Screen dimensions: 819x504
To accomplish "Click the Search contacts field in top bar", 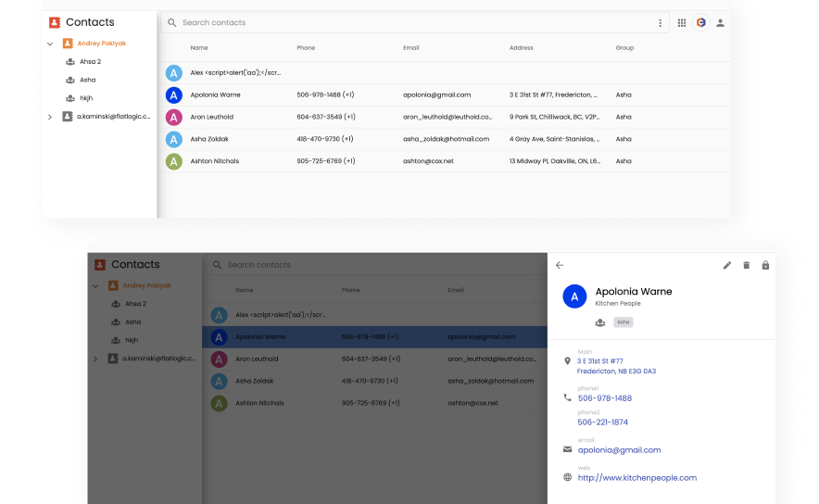I will coord(408,22).
